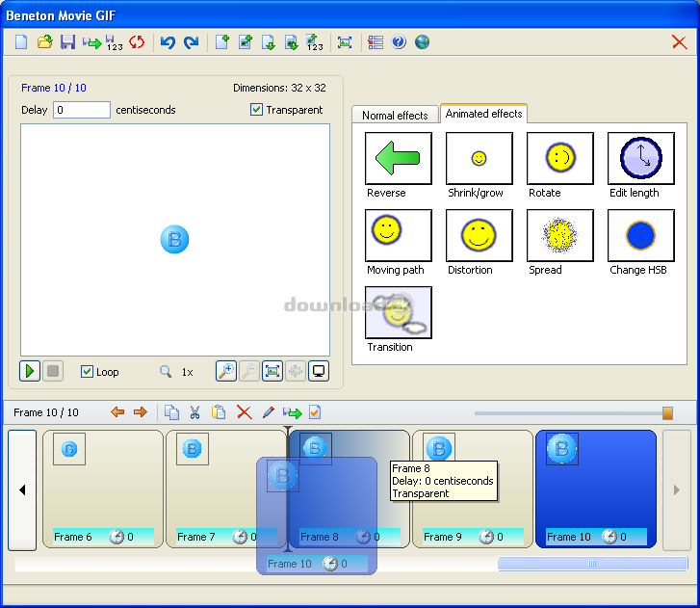
Task: Click the Save floppy disk icon
Action: tap(67, 42)
